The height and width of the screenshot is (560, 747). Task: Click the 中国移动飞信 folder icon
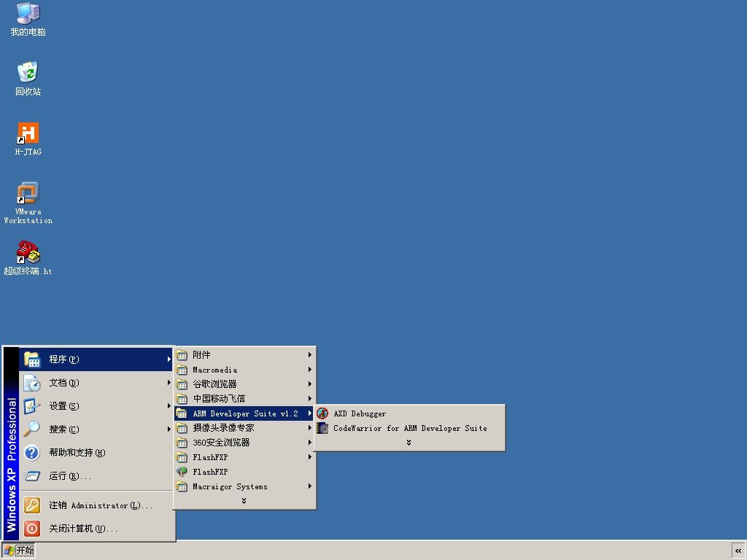click(x=182, y=399)
